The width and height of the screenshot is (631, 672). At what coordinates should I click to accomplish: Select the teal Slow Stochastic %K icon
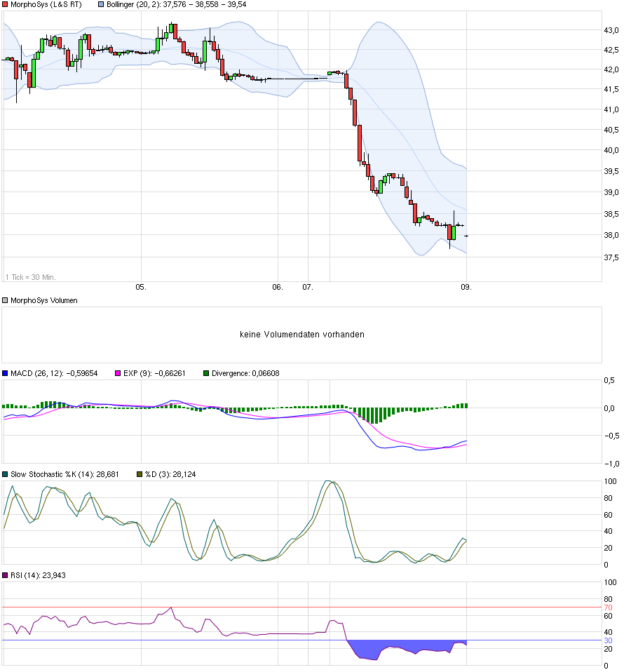(x=6, y=474)
